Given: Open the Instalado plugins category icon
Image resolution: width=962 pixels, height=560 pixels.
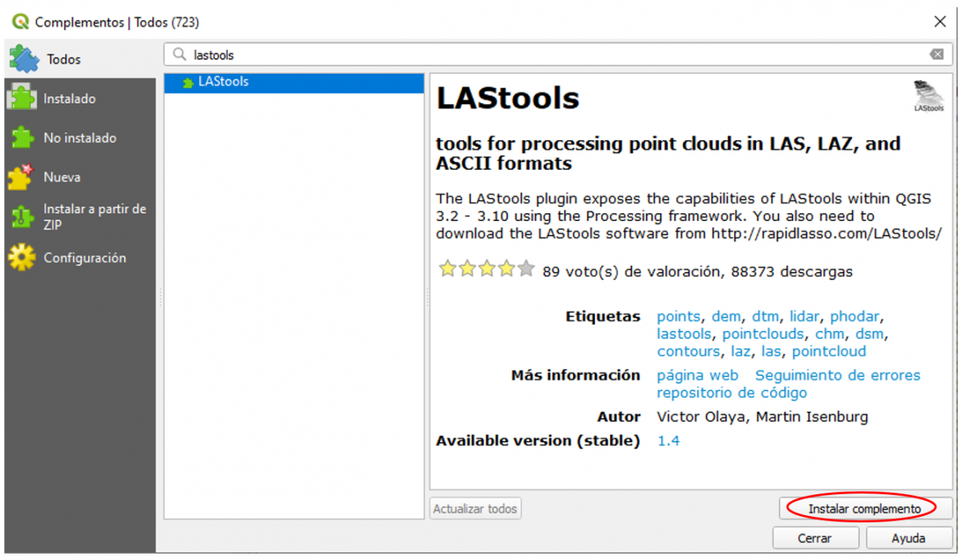Looking at the screenshot, I should tap(23, 98).
